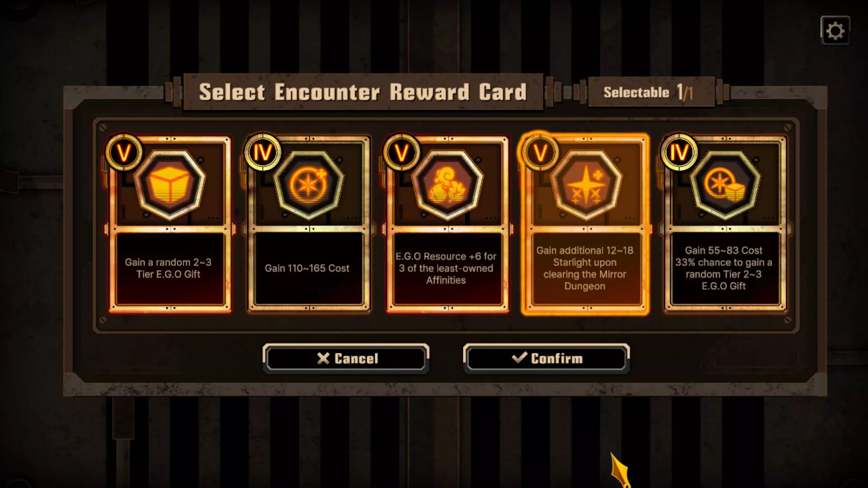
Task: Cancel the reward selection
Action: (x=346, y=358)
